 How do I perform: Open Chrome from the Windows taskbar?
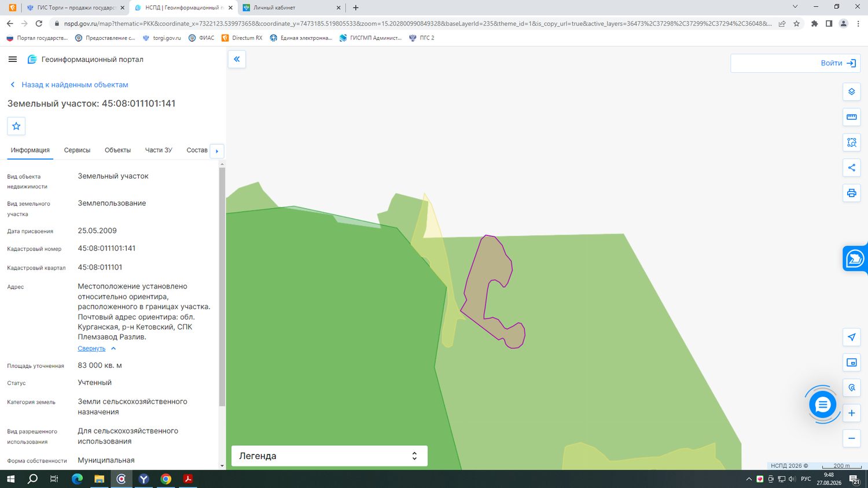pos(166,479)
